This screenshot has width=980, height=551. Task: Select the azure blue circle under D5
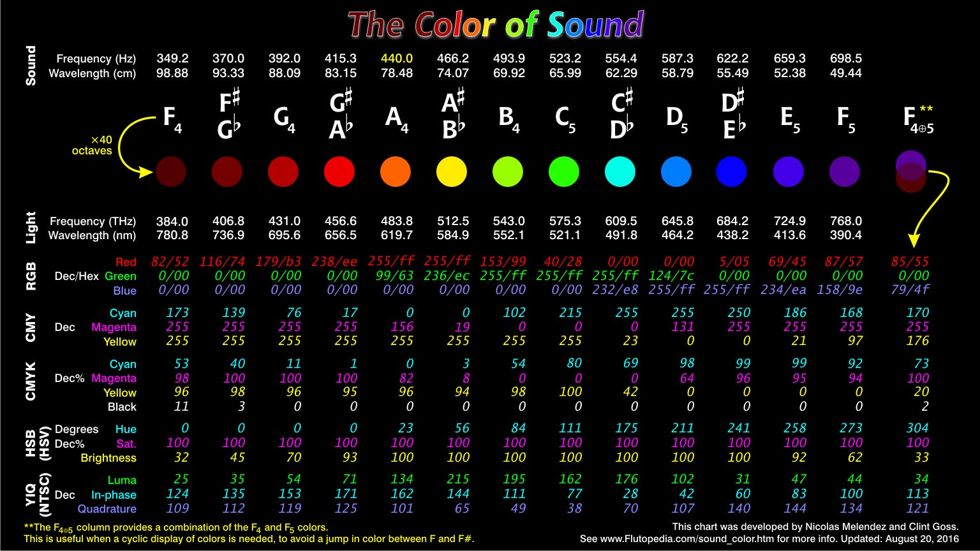point(676,172)
